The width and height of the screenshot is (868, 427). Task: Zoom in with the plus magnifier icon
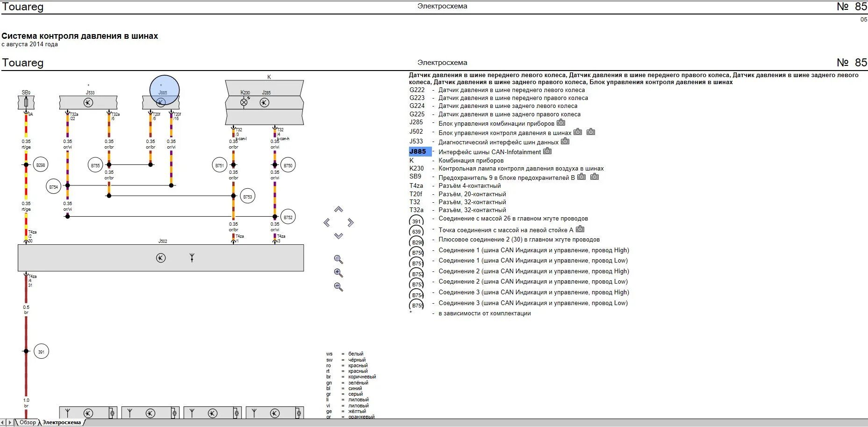(338, 273)
